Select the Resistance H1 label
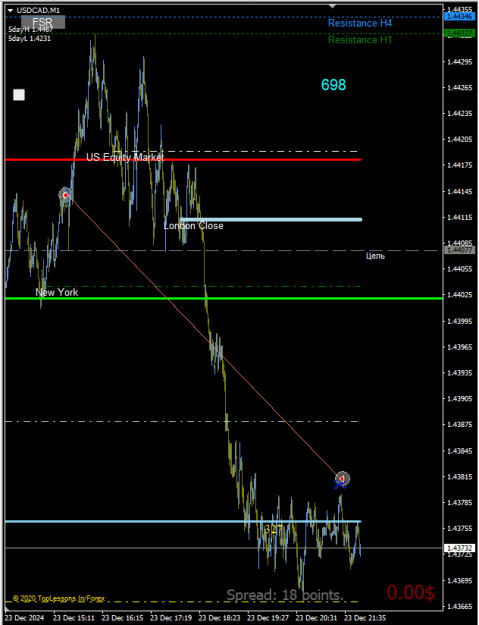Viewport: 479px width, 625px height. point(359,40)
